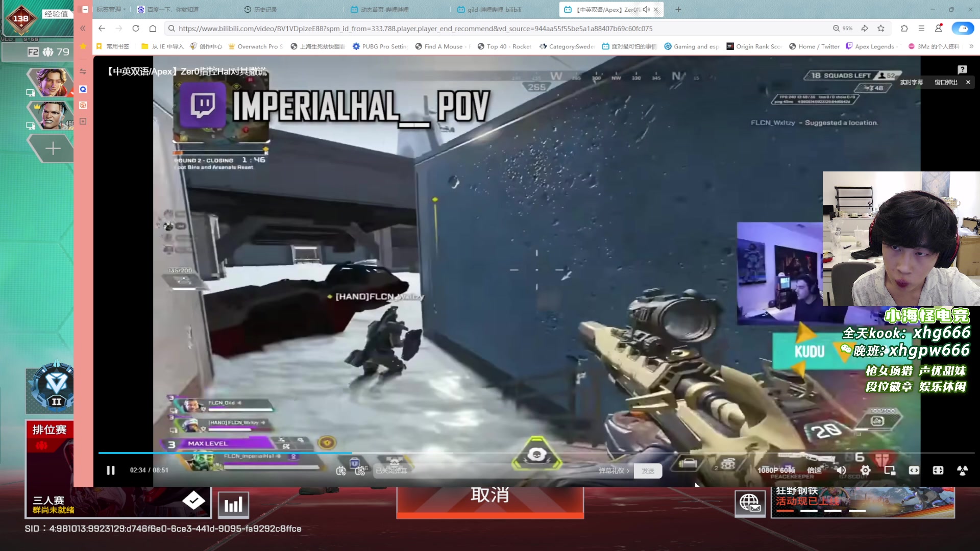This screenshot has height=551, width=980.
Task: Open the player settings gear
Action: (x=865, y=470)
